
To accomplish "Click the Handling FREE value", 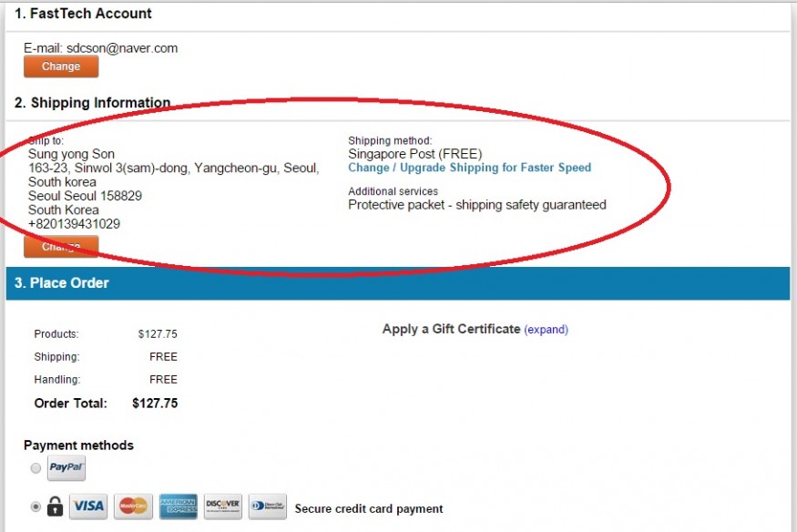I will click(x=163, y=380).
